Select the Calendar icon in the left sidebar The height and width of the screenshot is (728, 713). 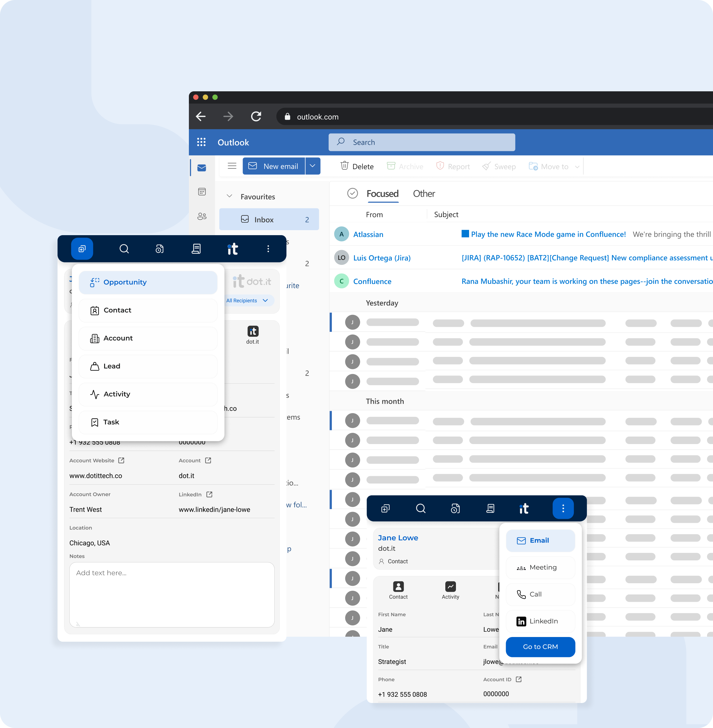point(202,192)
